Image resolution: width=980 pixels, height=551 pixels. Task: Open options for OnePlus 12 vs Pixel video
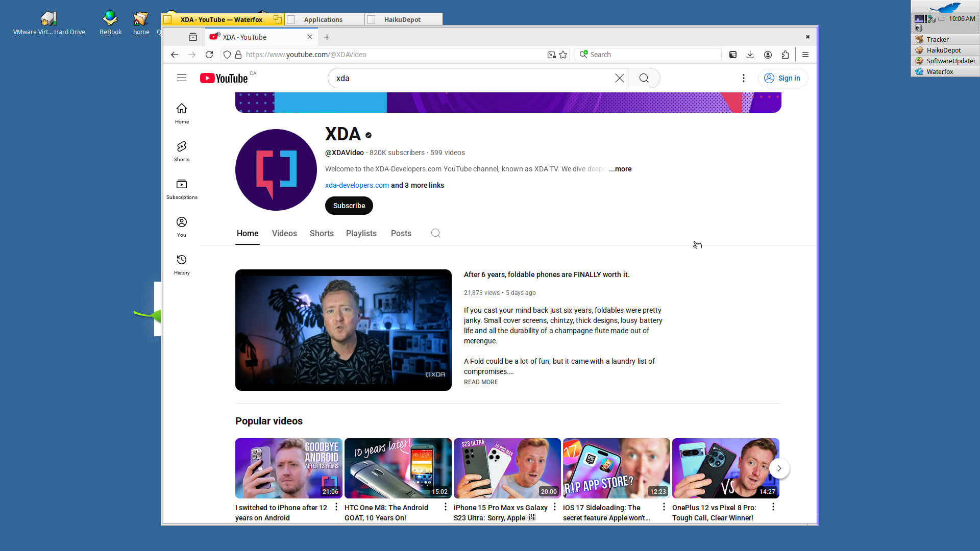(773, 507)
